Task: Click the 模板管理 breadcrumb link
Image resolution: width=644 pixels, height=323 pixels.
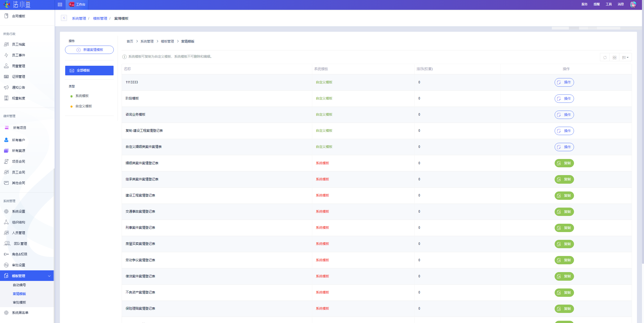Action: click(100, 18)
